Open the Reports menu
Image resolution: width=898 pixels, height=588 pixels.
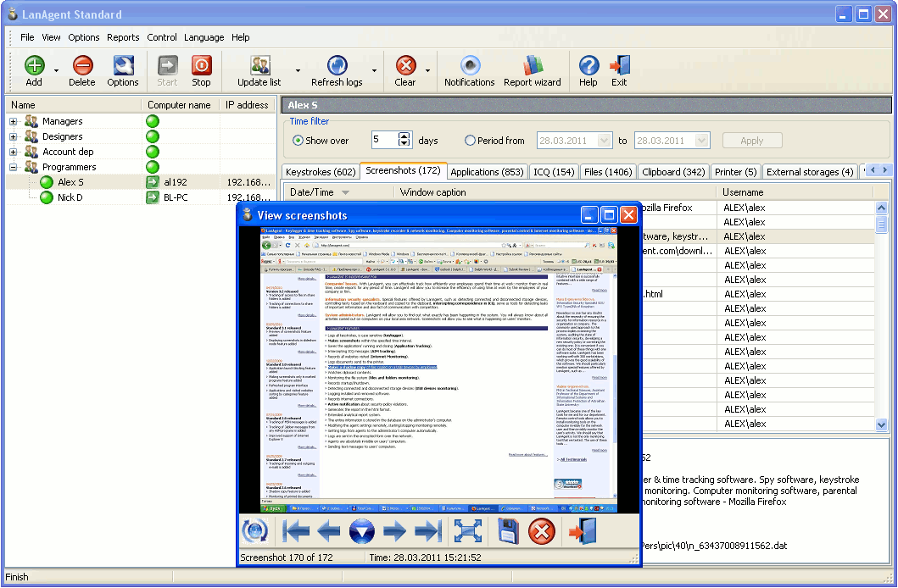pos(123,37)
